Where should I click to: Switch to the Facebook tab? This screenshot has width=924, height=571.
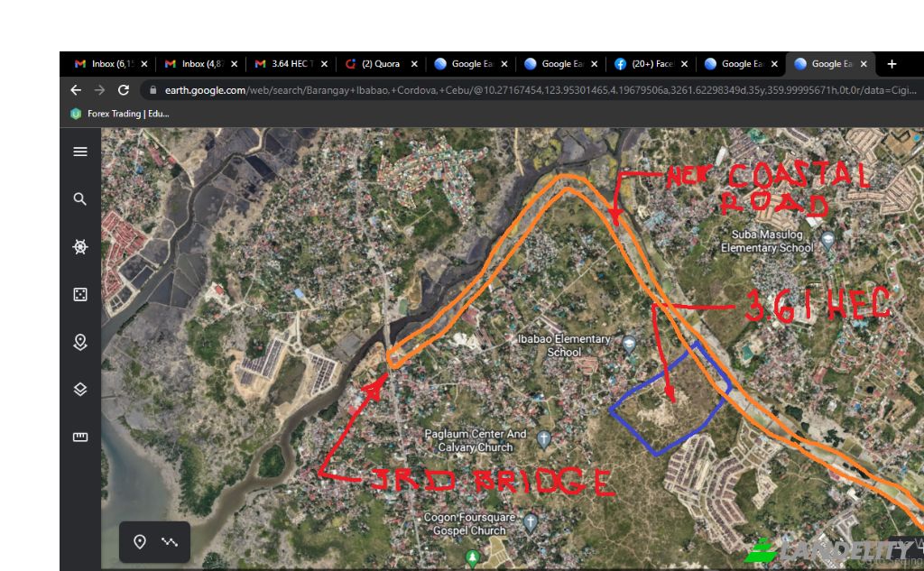pyautogui.click(x=648, y=64)
